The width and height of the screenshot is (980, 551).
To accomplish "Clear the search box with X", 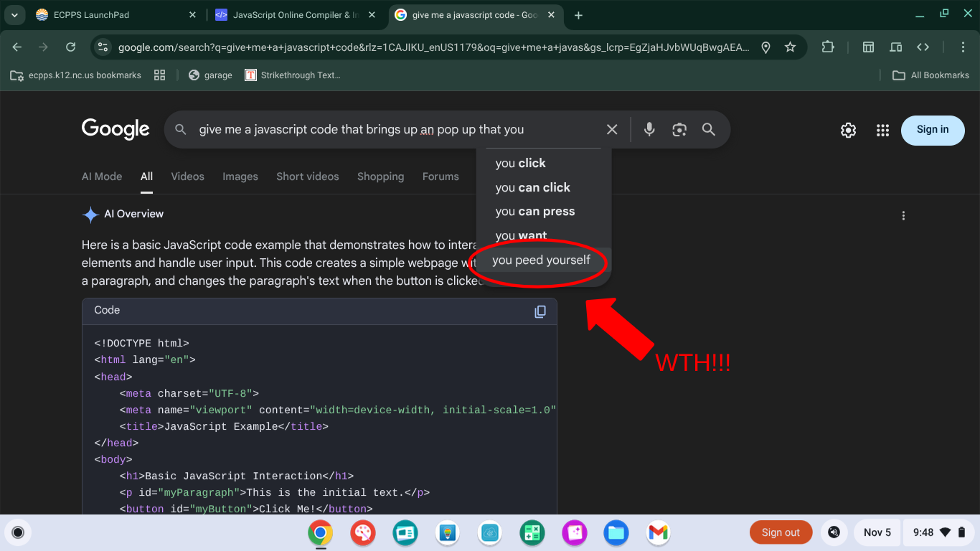I will pos(612,129).
